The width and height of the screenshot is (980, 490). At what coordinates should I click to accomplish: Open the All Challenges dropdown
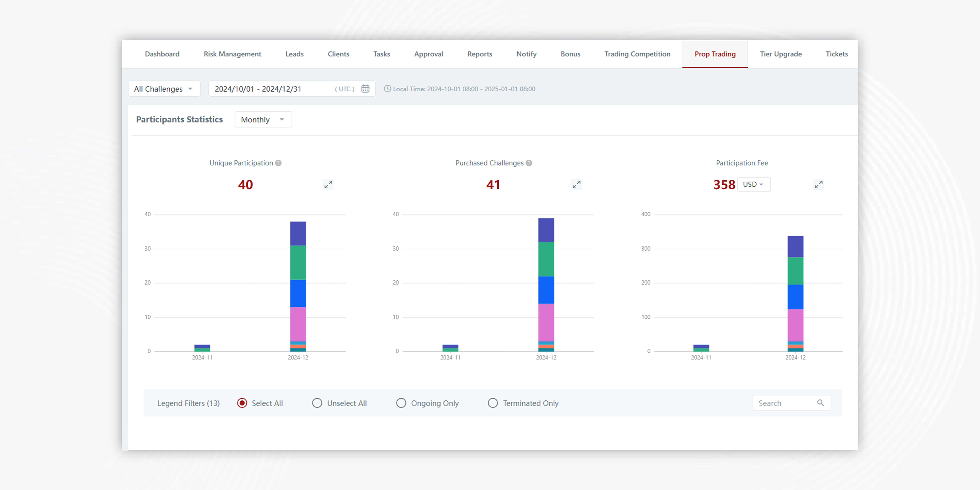pos(164,89)
